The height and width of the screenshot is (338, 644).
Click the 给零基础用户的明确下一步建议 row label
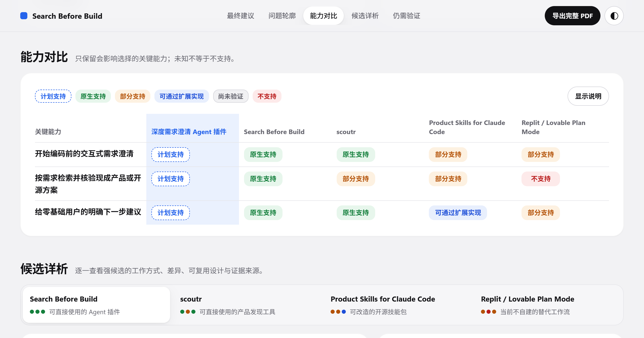[x=88, y=212]
